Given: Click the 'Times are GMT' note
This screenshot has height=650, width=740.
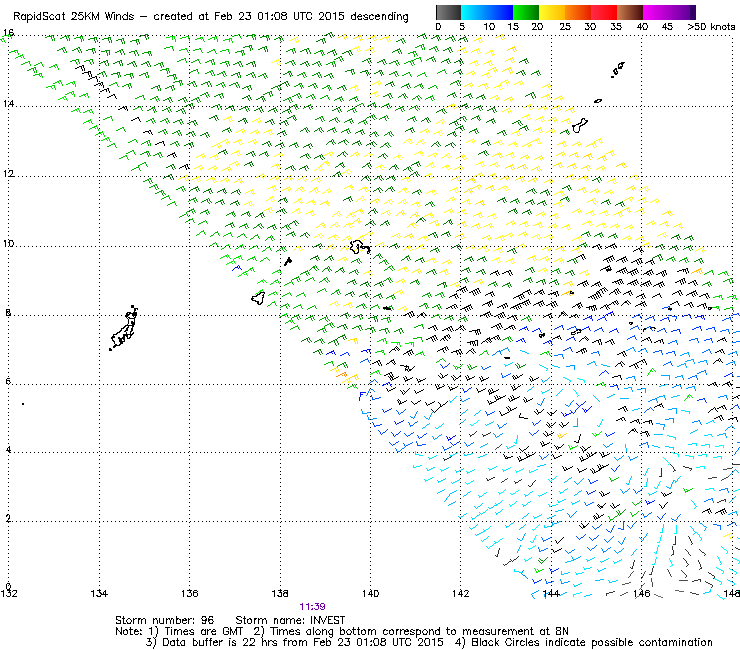Looking at the screenshot, I should tap(203, 631).
